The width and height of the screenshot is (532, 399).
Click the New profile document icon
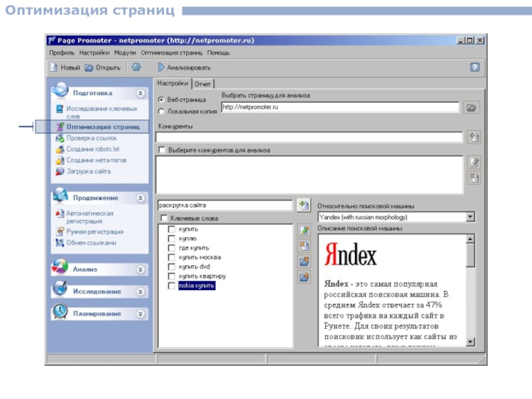tap(54, 67)
